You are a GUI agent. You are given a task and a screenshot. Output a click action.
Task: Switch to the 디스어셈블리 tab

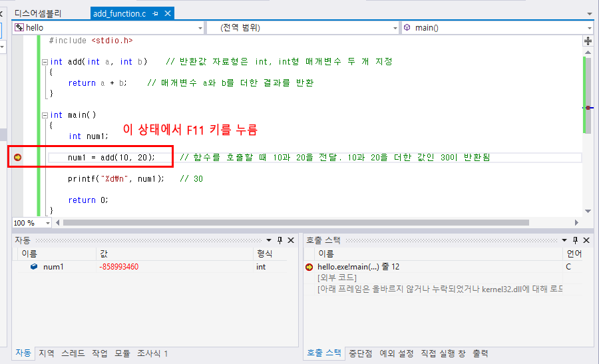click(x=38, y=14)
